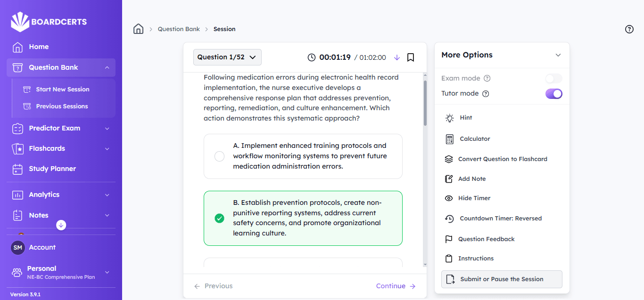Go to Previous Sessions

click(62, 106)
